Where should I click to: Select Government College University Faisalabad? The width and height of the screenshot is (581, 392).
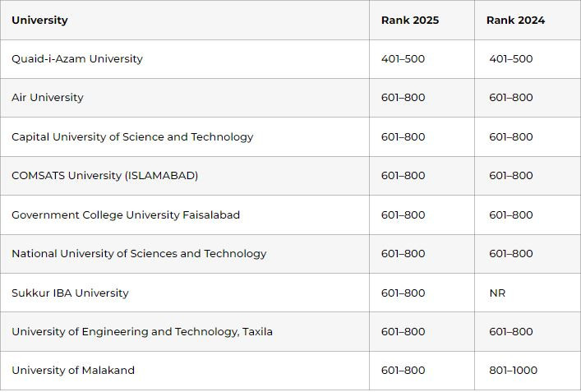pyautogui.click(x=126, y=215)
